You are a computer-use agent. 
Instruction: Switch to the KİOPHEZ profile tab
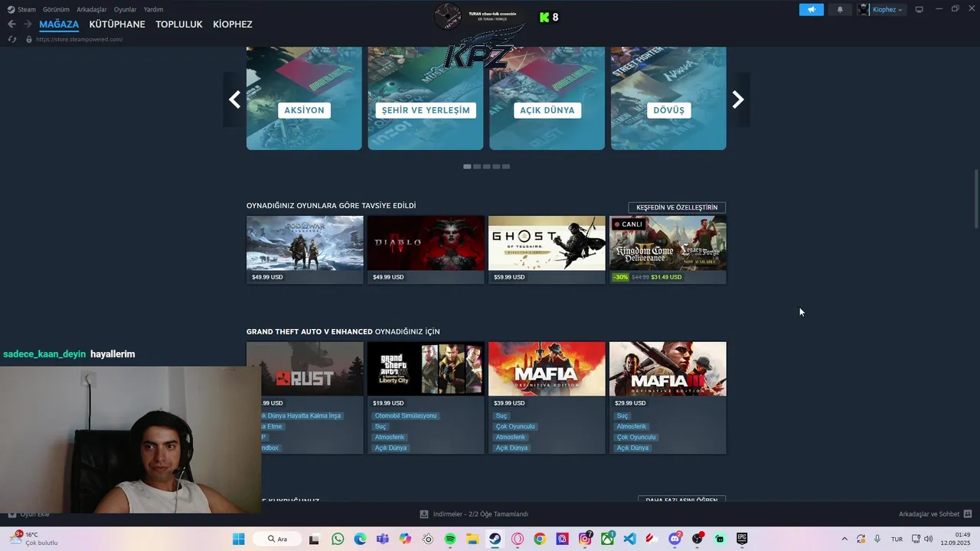[x=233, y=24]
